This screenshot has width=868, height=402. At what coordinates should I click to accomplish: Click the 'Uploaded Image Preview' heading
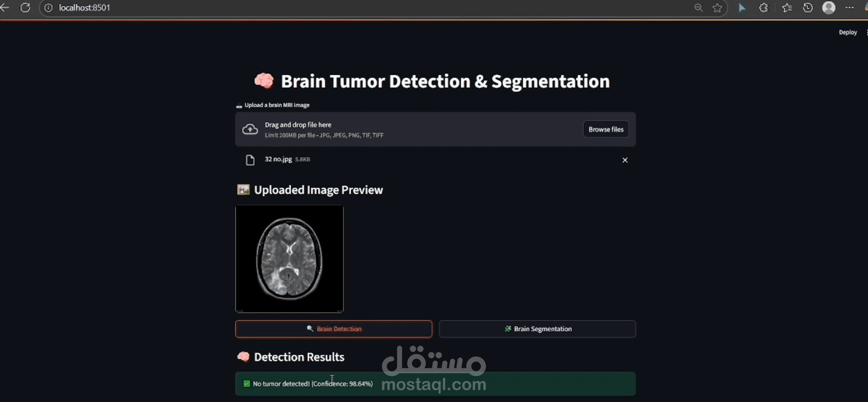click(319, 190)
